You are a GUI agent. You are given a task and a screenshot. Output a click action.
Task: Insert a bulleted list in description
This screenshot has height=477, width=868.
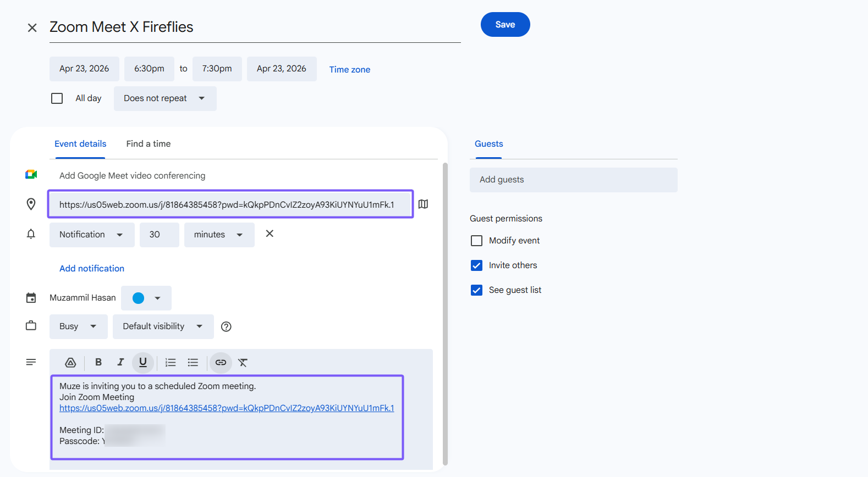193,362
